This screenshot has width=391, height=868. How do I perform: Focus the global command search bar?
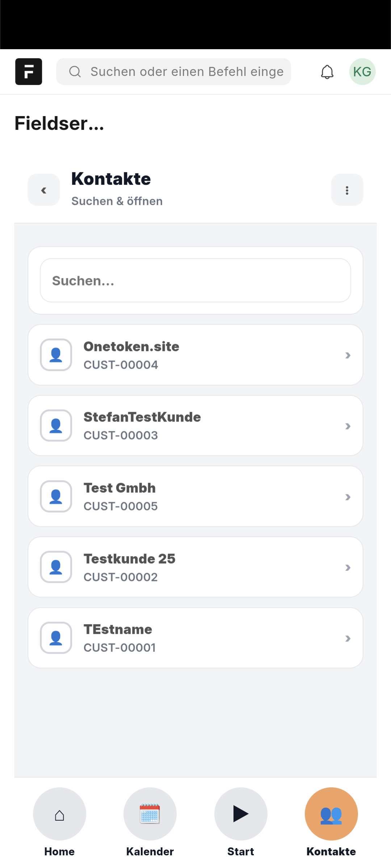[x=174, y=72]
